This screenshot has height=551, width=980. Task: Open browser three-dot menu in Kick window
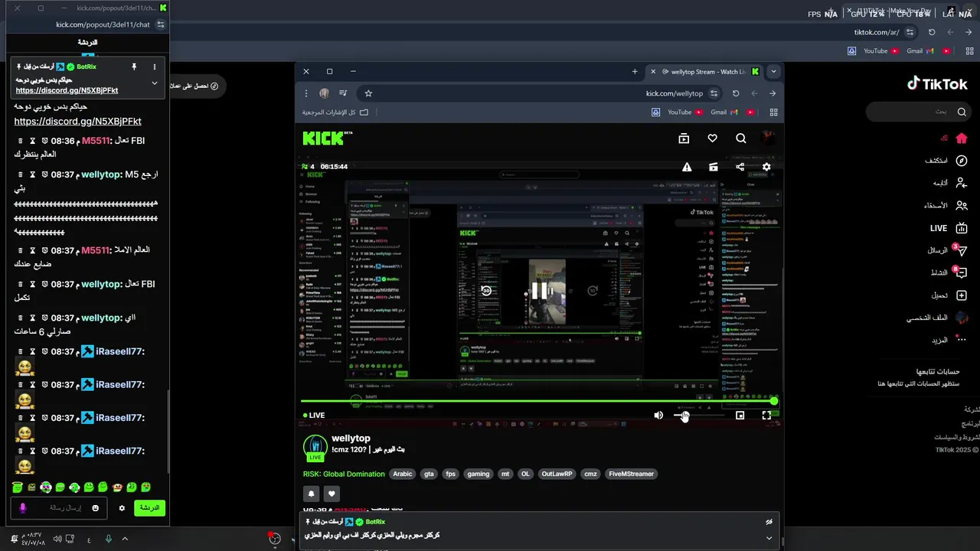(x=306, y=93)
